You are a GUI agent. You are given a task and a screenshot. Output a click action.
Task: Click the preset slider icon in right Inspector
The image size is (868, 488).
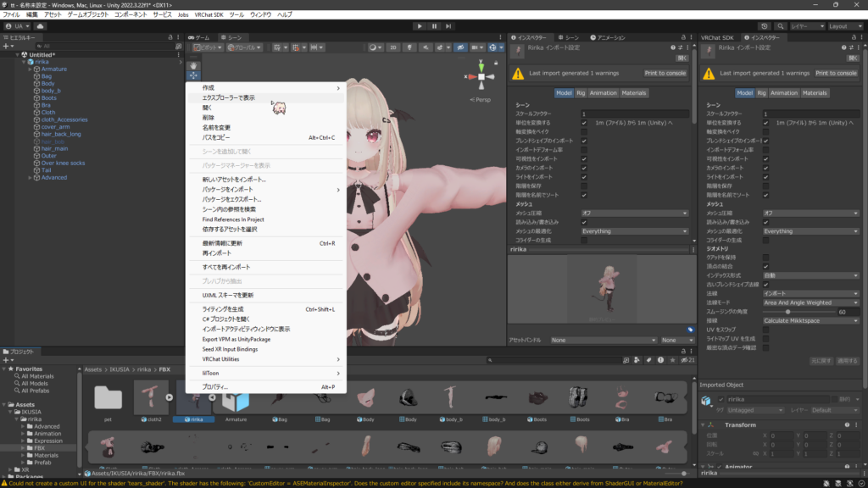tap(851, 47)
